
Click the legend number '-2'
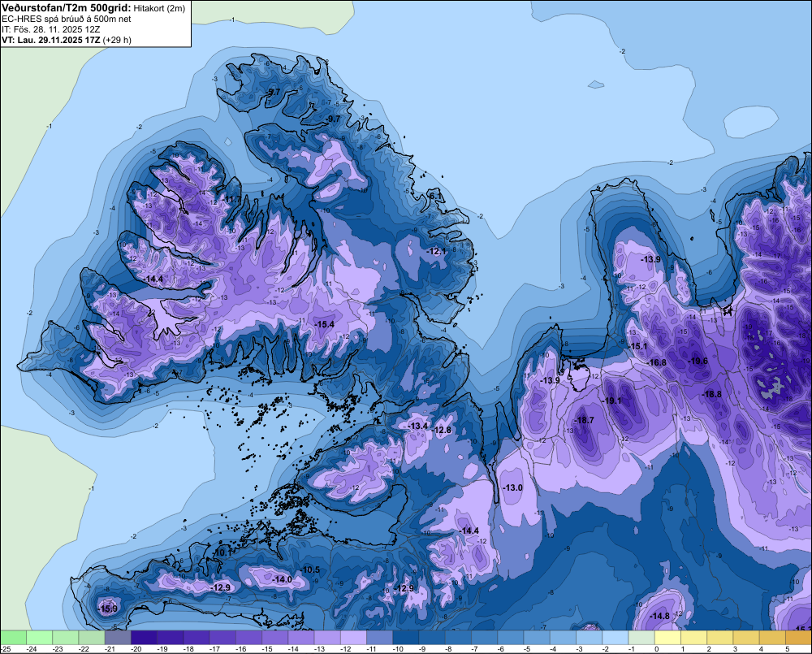coord(607,649)
